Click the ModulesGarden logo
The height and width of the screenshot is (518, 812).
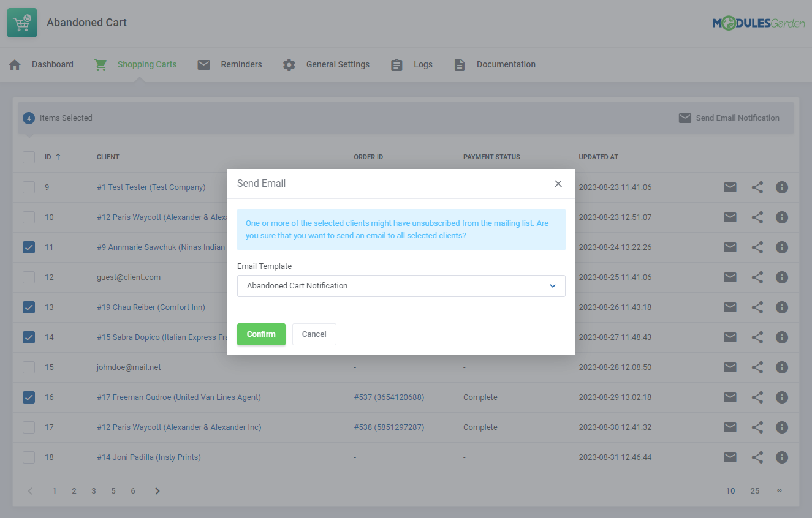(x=759, y=22)
